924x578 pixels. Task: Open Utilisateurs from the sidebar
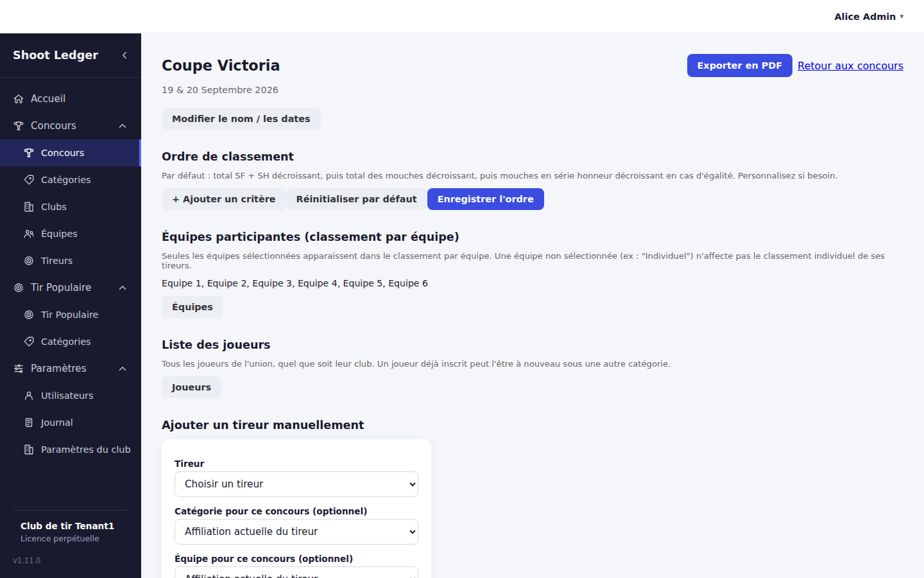pos(71,396)
